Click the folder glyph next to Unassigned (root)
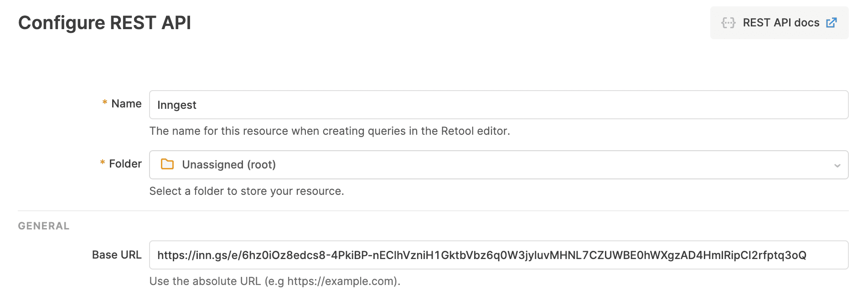This screenshot has width=868, height=295. (167, 164)
